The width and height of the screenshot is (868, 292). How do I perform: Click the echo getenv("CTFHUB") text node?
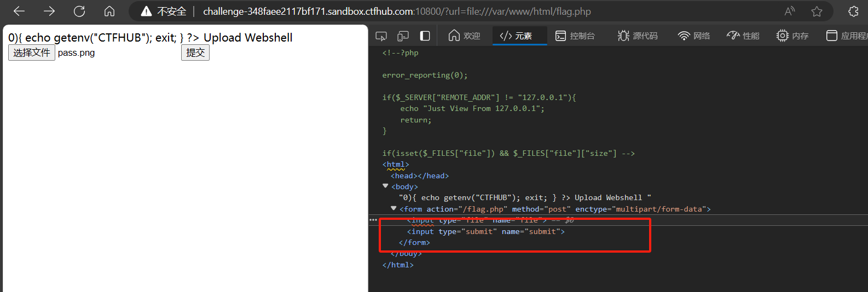tap(525, 197)
